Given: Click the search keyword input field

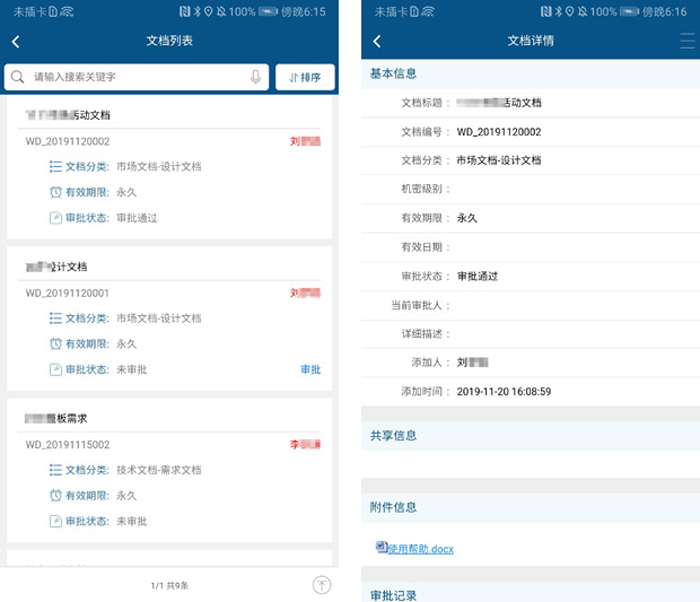Looking at the screenshot, I should pyautogui.click(x=135, y=77).
